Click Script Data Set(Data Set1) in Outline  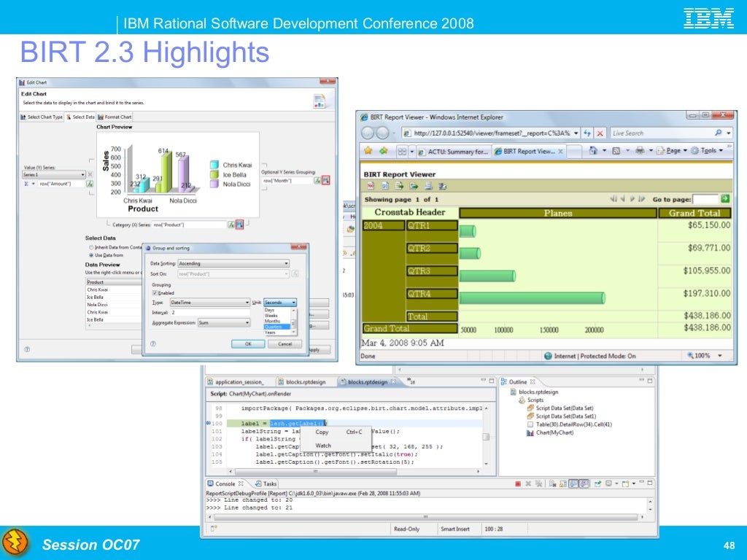click(x=562, y=416)
